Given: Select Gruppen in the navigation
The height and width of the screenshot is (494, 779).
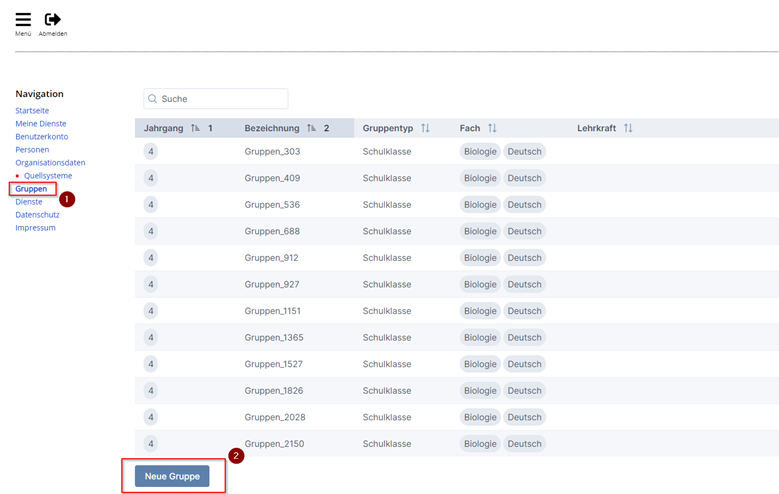Looking at the screenshot, I should click(31, 188).
